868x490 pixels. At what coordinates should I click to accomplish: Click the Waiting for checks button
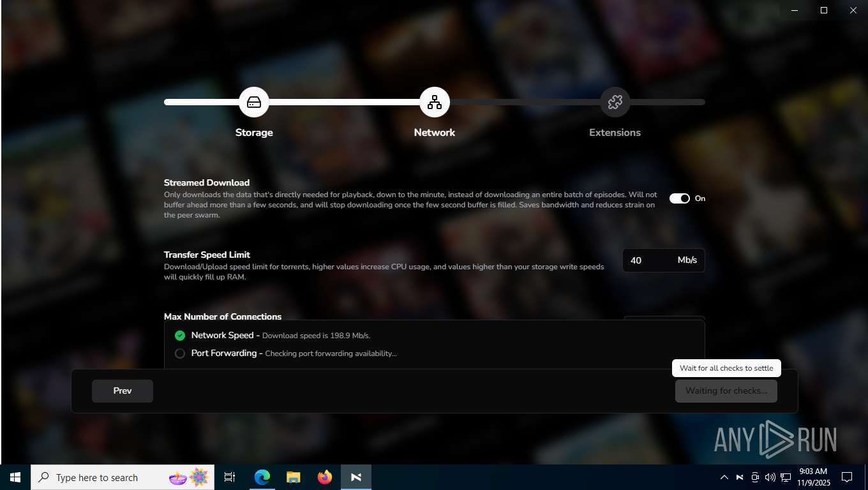pyautogui.click(x=726, y=391)
